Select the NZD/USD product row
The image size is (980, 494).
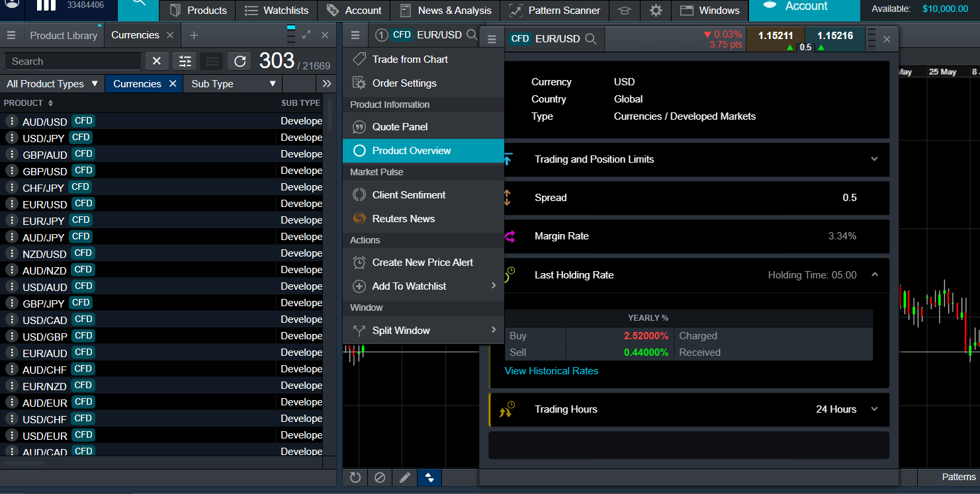(x=162, y=253)
